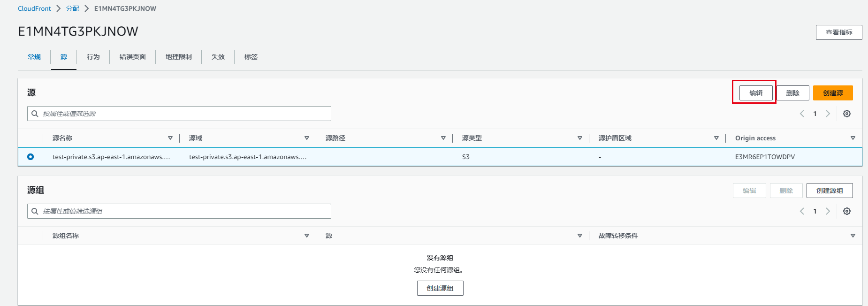Switch to the 错误页面 tab
The height and width of the screenshot is (306, 868).
click(132, 57)
